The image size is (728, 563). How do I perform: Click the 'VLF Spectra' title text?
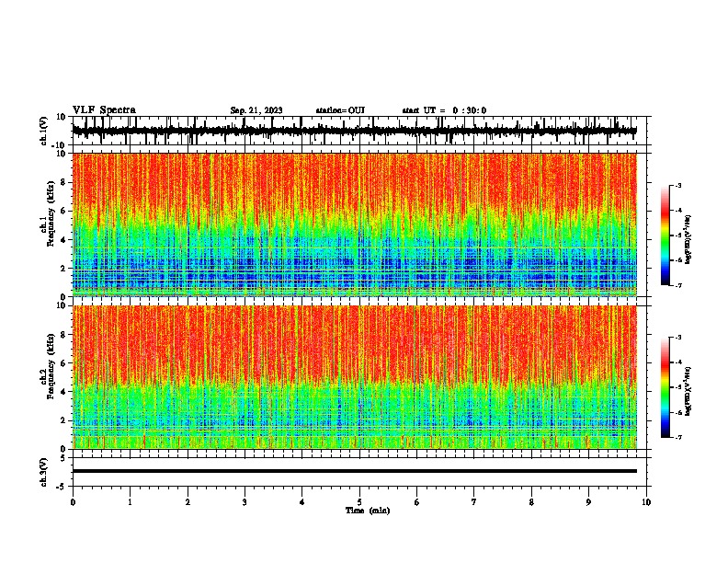[x=104, y=110]
